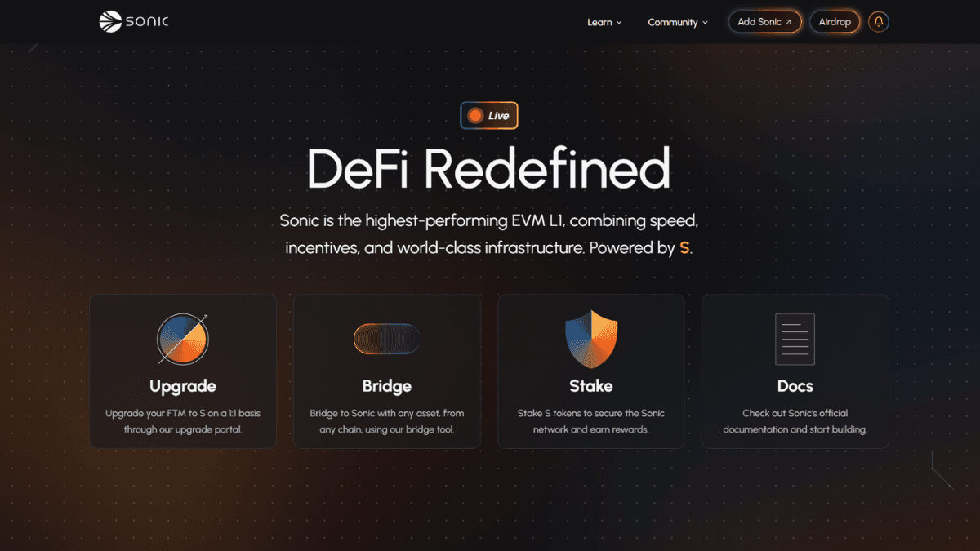Viewport: 980px width, 551px height.
Task: Click the Upgrade circular arrow icon
Action: coord(183,339)
